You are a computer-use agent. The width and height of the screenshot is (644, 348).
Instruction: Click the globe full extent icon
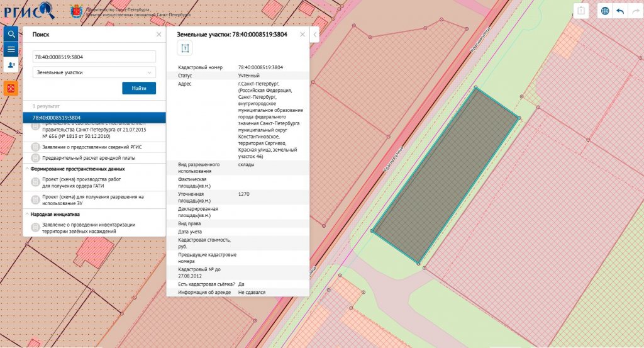(x=604, y=11)
